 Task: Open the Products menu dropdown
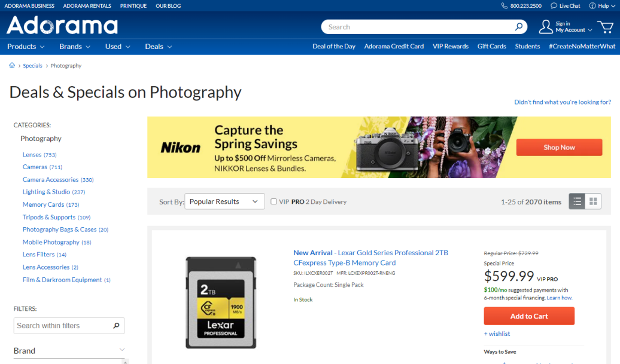pos(26,47)
